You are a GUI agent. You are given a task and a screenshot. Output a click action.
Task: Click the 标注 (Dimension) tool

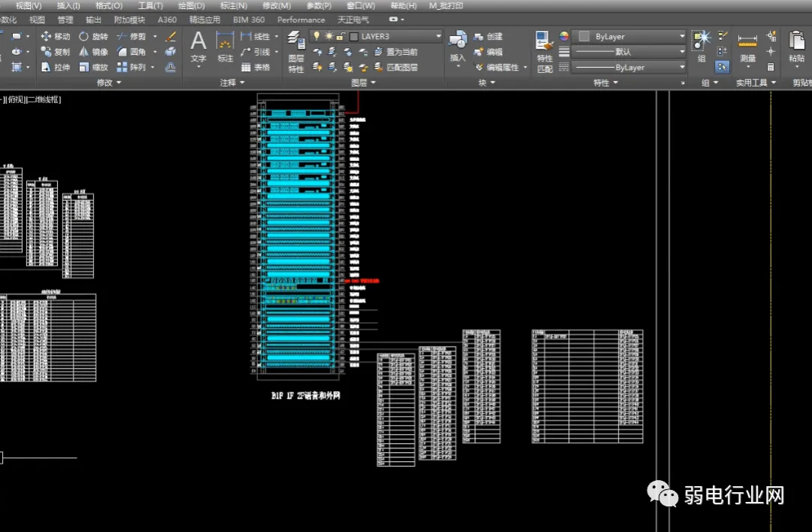coord(226,47)
